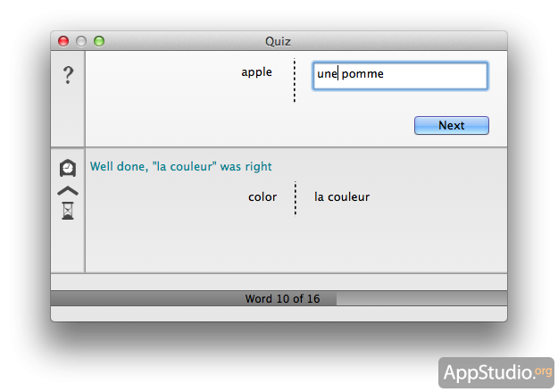Click the unfilled end of the progress bar
558x392 pixels.
click(420, 298)
